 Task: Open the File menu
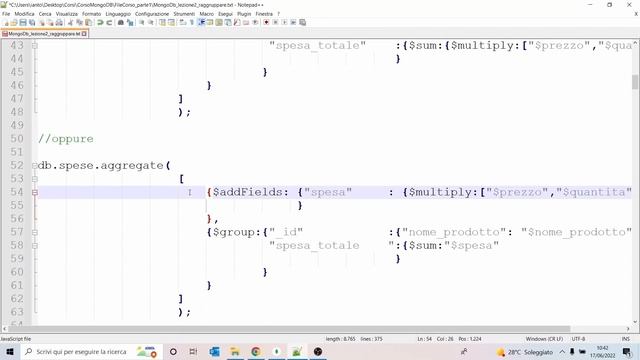[x=6, y=14]
